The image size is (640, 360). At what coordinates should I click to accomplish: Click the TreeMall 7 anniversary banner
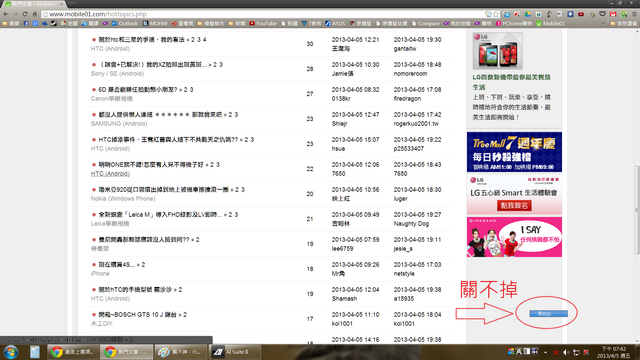pos(514,152)
